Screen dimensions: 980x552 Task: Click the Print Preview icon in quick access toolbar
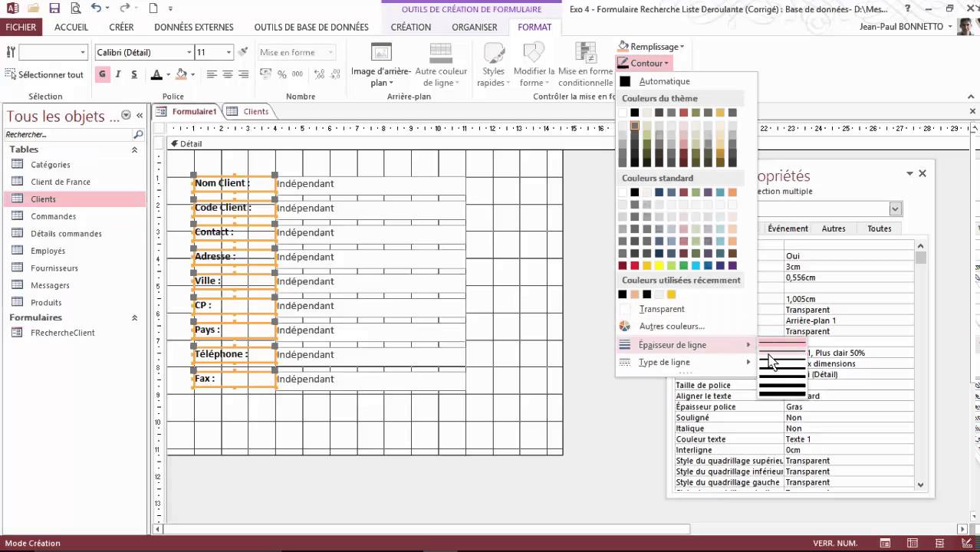pos(75,8)
